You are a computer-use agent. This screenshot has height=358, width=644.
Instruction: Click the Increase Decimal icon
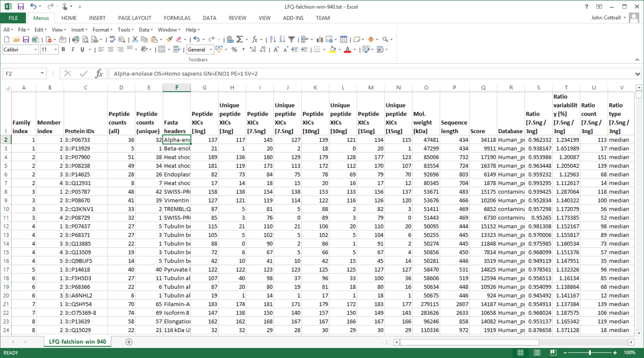coord(252,49)
